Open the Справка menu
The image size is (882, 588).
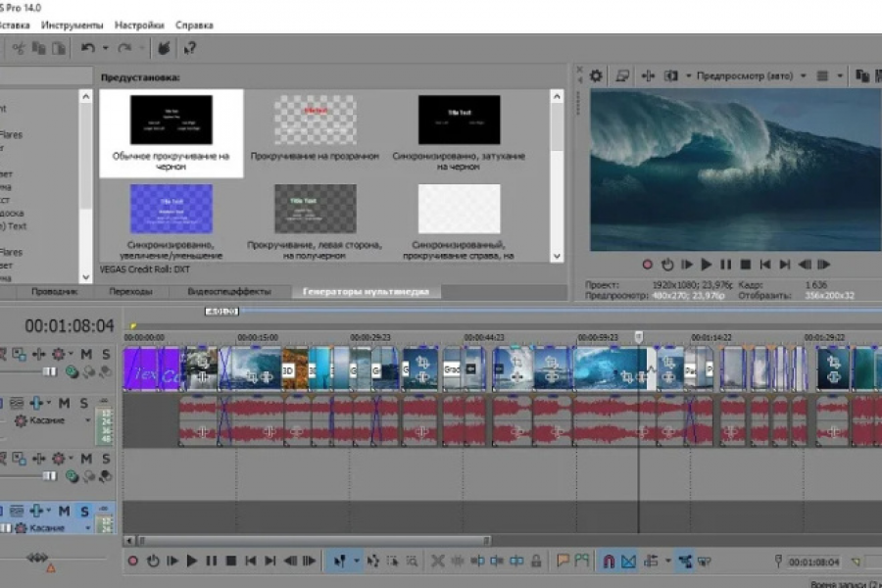tap(194, 24)
